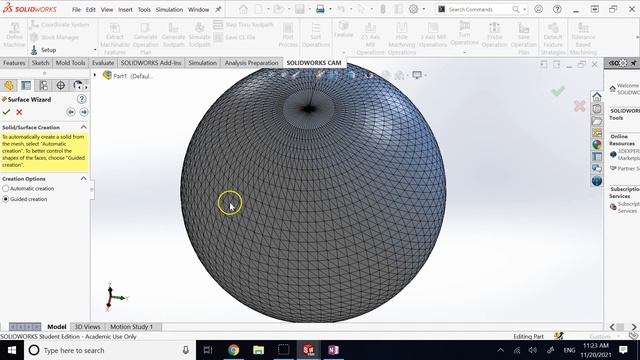Open the File menu
Viewport: 640px width, 360px height.
click(x=76, y=9)
